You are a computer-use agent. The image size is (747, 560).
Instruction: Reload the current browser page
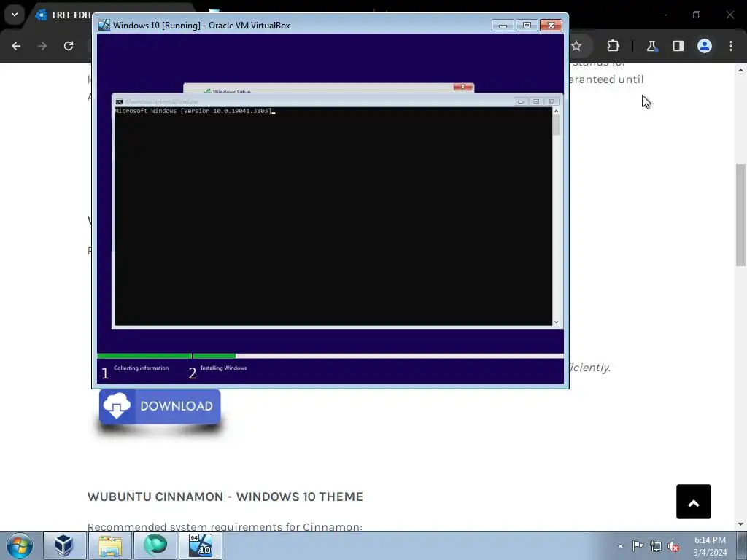click(x=69, y=46)
